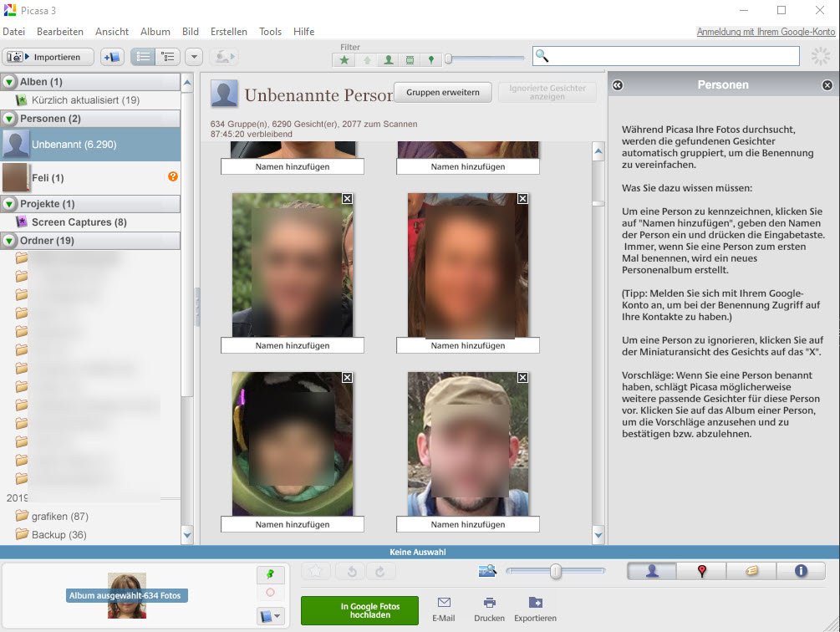Select Feli (1) person entry
The width and height of the screenshot is (840, 632).
point(90,178)
